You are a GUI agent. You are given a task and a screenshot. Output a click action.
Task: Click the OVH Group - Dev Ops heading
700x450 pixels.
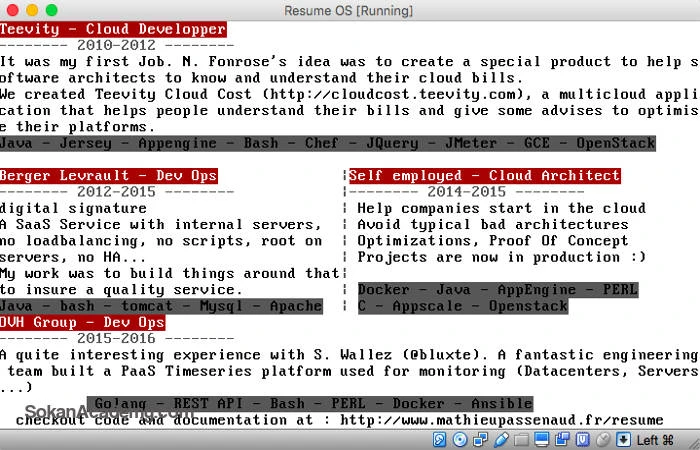pyautogui.click(x=83, y=322)
